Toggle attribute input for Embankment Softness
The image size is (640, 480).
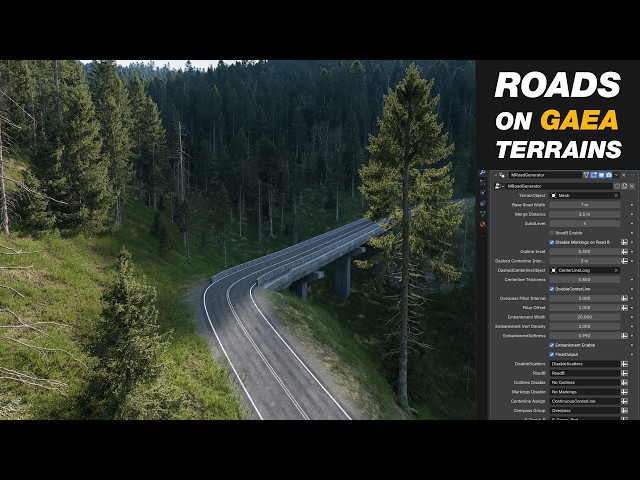(624, 336)
